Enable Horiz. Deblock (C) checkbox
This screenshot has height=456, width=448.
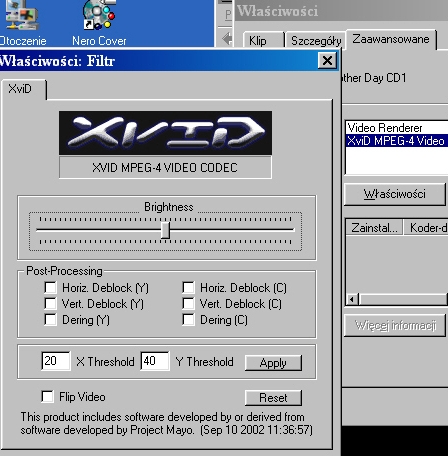click(x=188, y=287)
